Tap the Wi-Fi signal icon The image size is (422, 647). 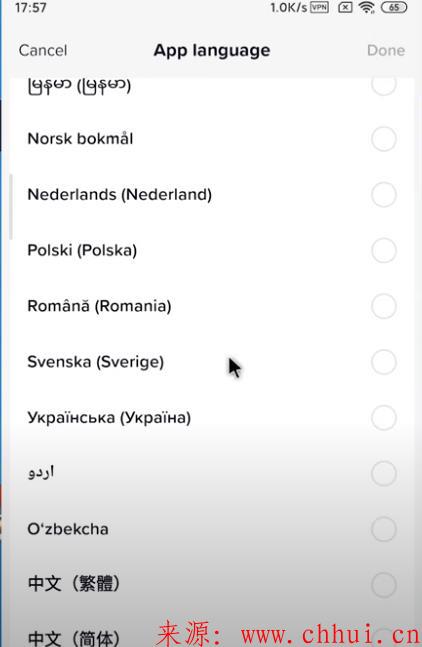click(366, 7)
